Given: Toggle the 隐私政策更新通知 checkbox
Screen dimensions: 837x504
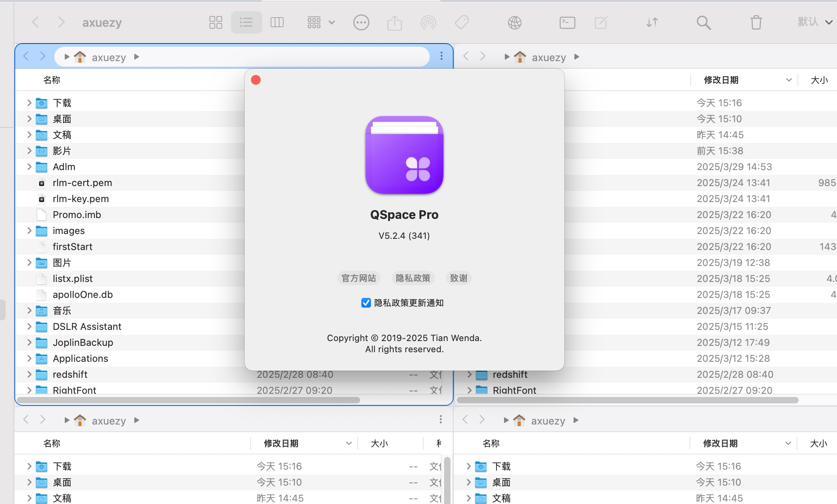Looking at the screenshot, I should (x=366, y=303).
